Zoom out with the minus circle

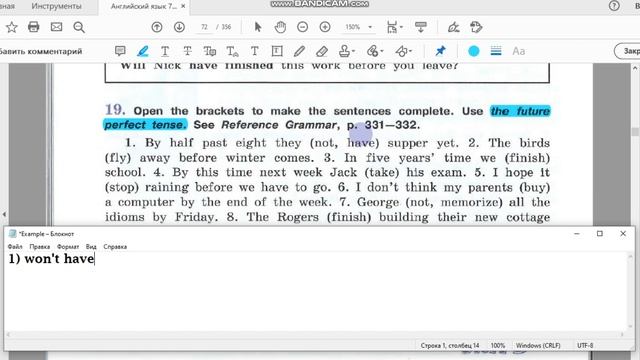coord(302,27)
